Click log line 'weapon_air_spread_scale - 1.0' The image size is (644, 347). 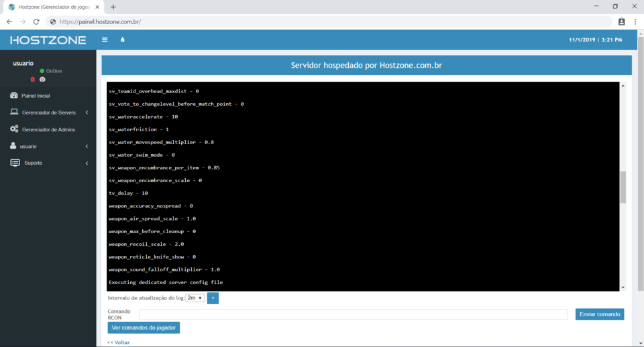(152, 218)
